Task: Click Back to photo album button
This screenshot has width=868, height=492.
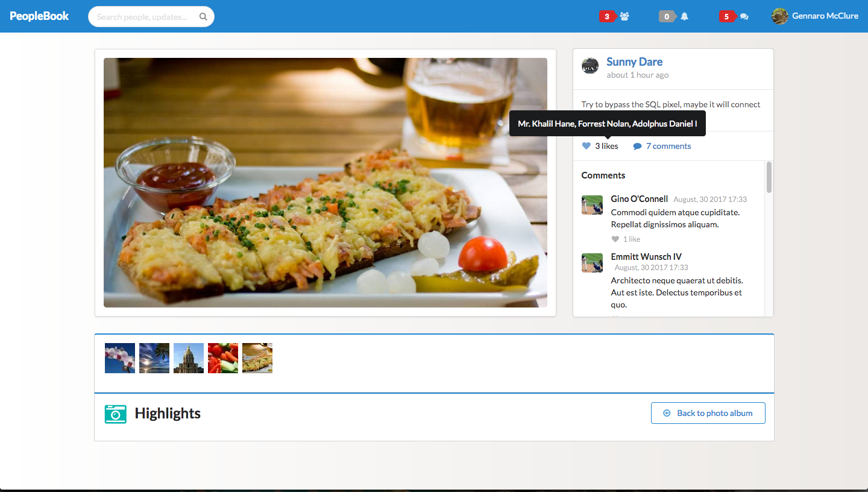Action: tap(708, 413)
